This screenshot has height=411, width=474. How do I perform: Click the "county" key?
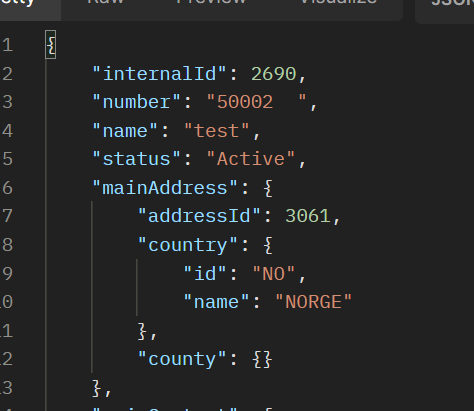click(x=182, y=359)
